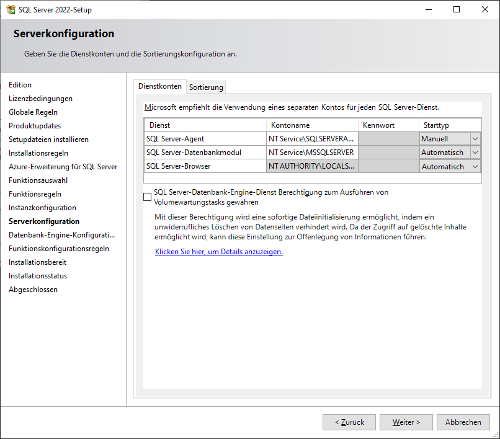Image resolution: width=500 pixels, height=439 pixels.
Task: Select the Dienstkonten tab
Action: tap(160, 86)
